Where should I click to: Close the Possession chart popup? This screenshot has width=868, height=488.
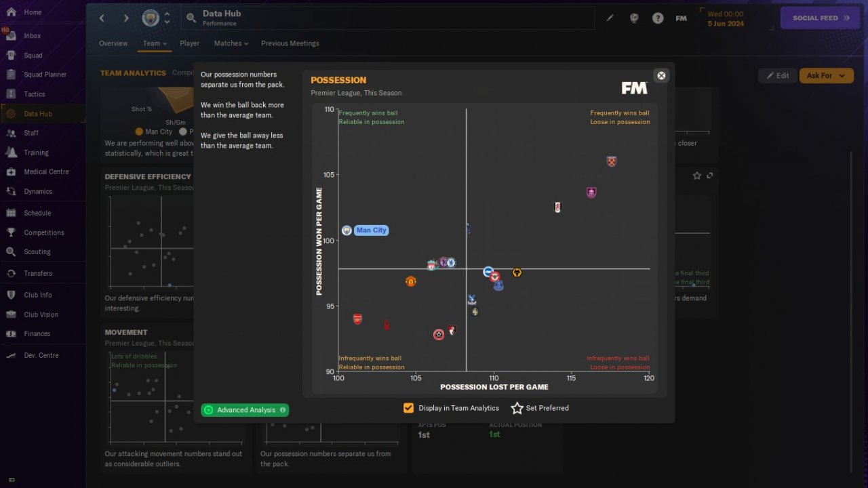(x=662, y=75)
